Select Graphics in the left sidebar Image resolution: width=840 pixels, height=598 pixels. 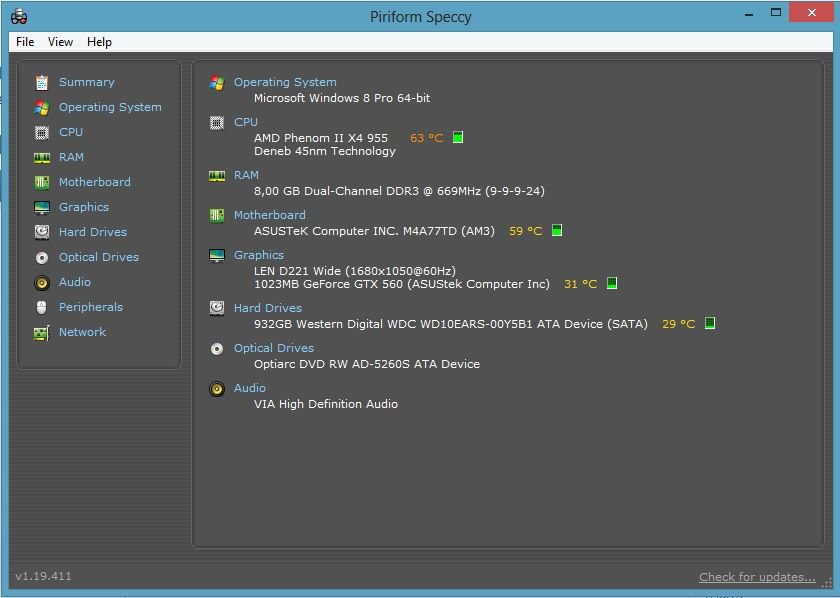click(84, 207)
